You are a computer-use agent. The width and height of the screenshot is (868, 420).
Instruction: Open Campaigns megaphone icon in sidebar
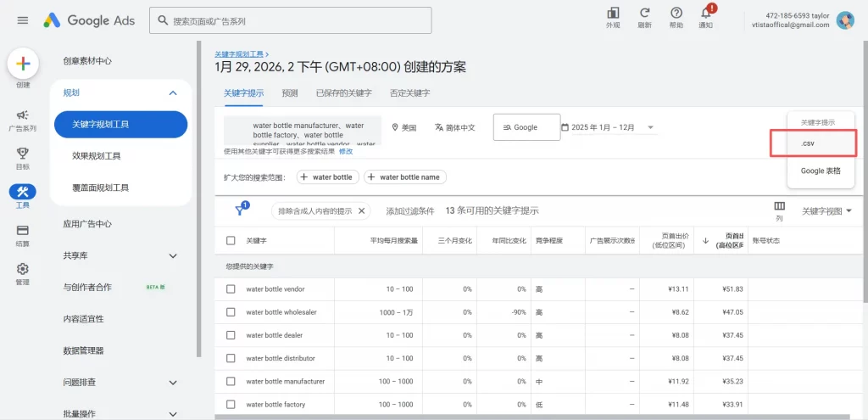tap(23, 115)
